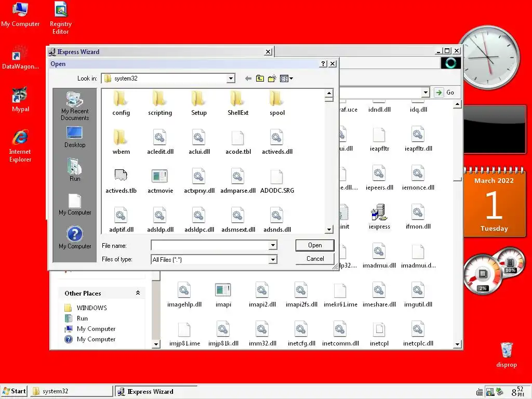This screenshot has width=532, height=399.
Task: Select activeds.tlb file
Action: coord(121,181)
